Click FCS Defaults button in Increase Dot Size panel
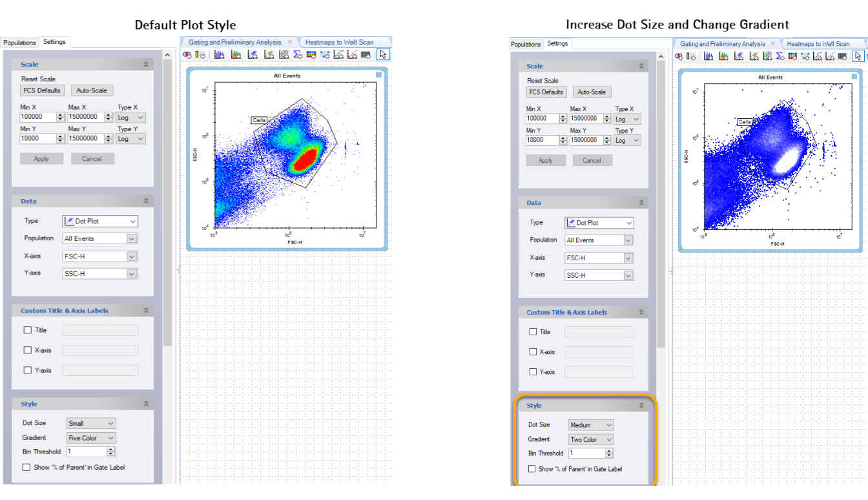Image resolution: width=868 pixels, height=500 pixels. [x=548, y=92]
